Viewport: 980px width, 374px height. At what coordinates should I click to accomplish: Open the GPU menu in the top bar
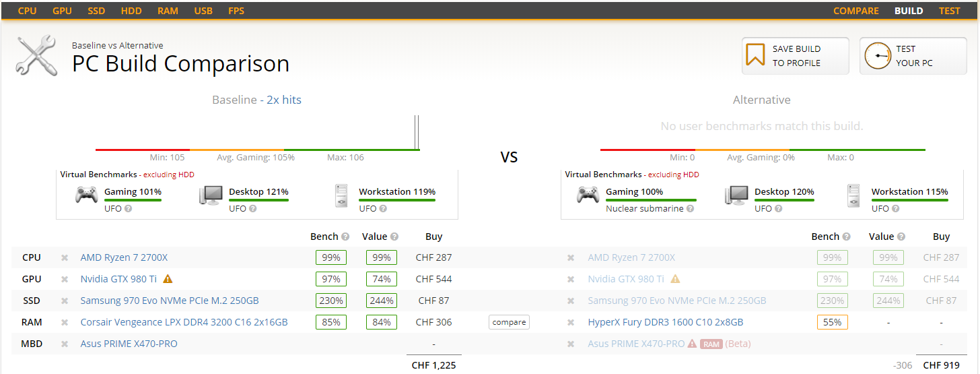tap(62, 11)
